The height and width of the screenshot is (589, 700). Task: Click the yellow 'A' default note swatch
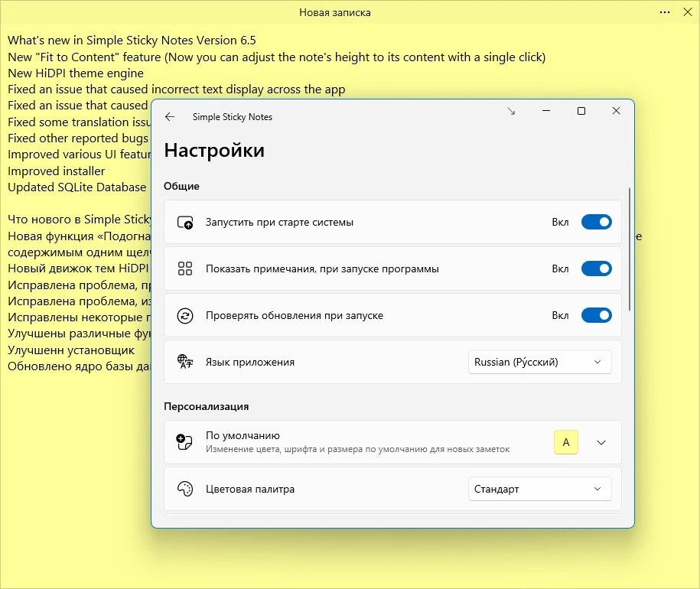[566, 442]
